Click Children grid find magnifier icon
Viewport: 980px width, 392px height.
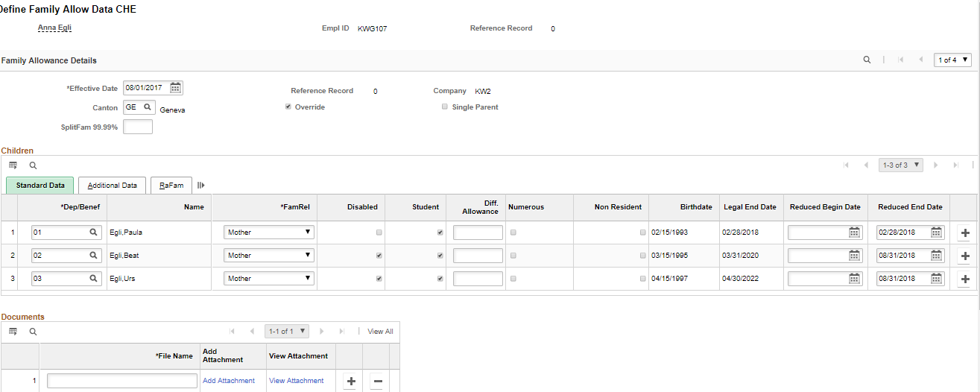click(x=33, y=165)
